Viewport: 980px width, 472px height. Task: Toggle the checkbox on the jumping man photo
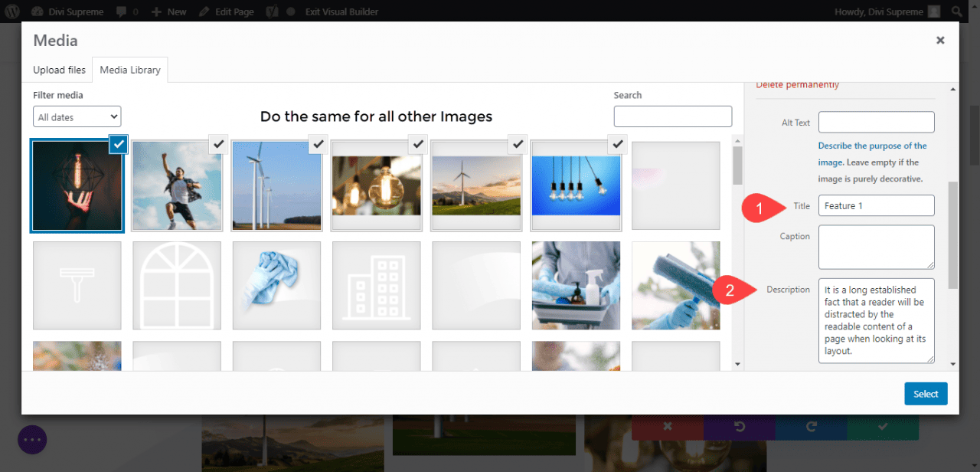point(218,144)
